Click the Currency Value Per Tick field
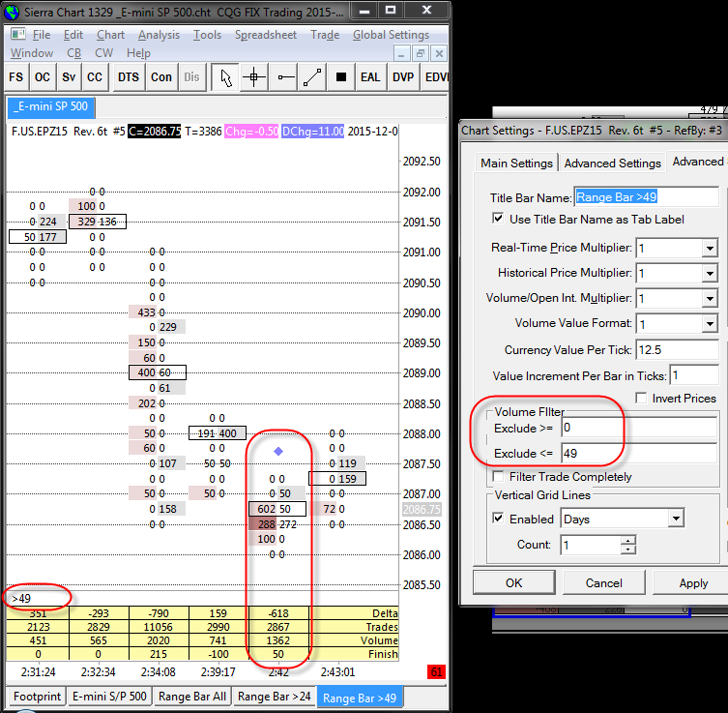 (677, 350)
